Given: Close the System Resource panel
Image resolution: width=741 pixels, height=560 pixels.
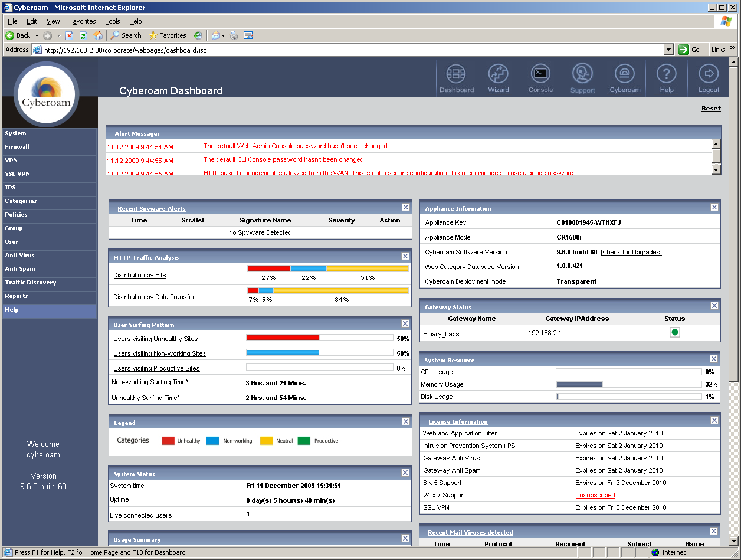Looking at the screenshot, I should [714, 359].
